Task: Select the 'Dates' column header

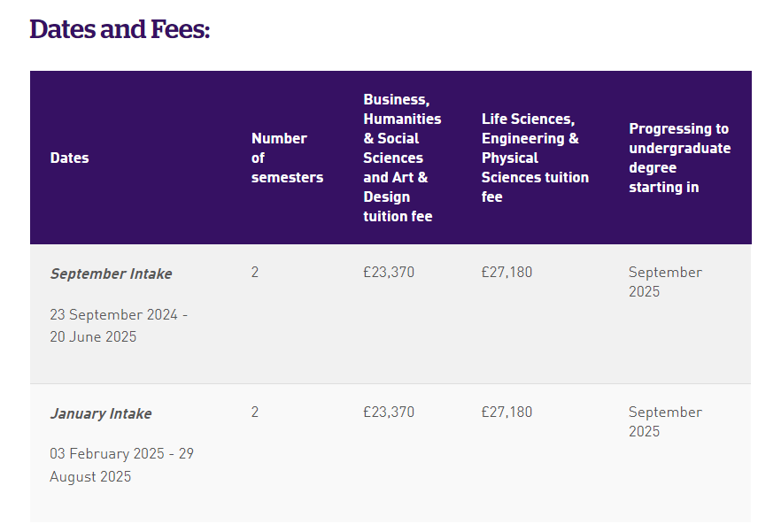Action: (x=70, y=158)
